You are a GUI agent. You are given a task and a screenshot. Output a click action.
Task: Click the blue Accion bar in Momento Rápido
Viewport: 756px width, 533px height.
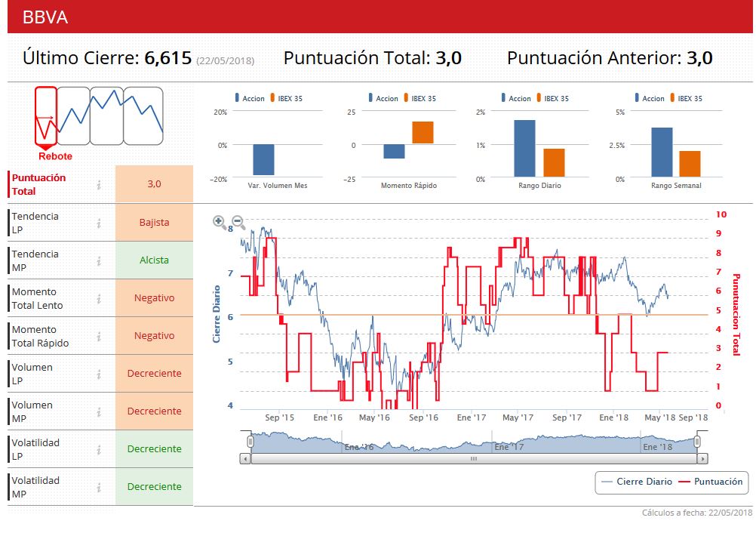394,152
